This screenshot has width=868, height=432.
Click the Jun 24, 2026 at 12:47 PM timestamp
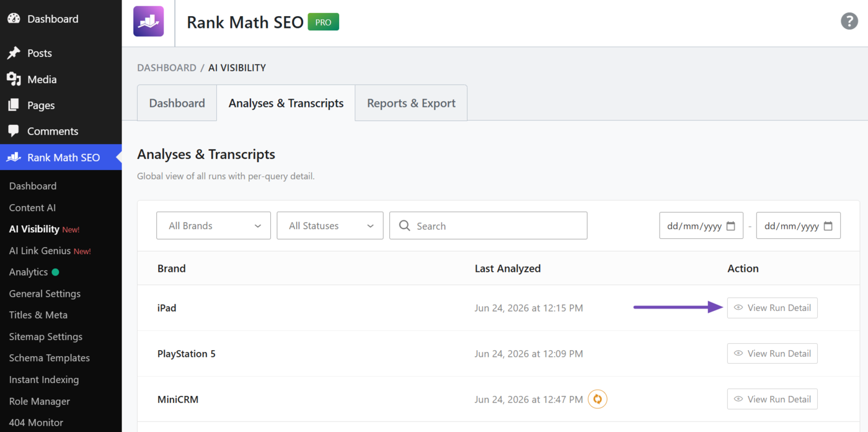[529, 399]
